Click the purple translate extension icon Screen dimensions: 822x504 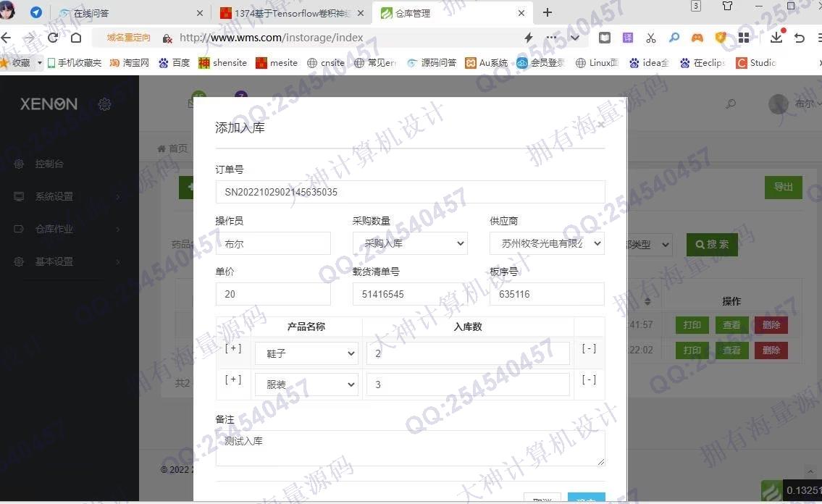627,38
